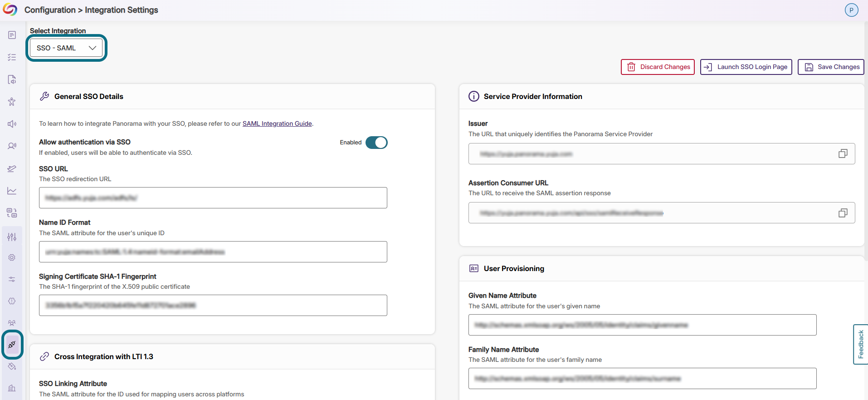Click the SHA-1 Fingerprint input field
Screen dimensions: 868x400
(213, 306)
